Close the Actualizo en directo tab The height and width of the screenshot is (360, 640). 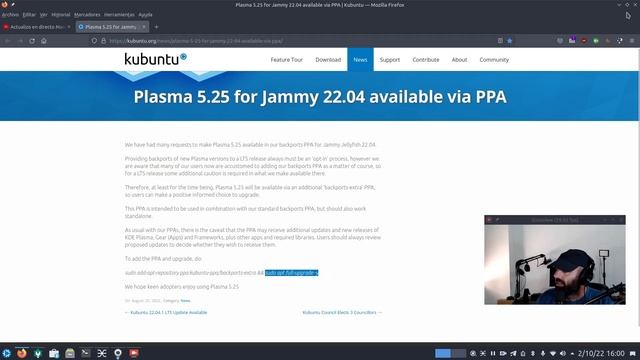(x=69, y=27)
